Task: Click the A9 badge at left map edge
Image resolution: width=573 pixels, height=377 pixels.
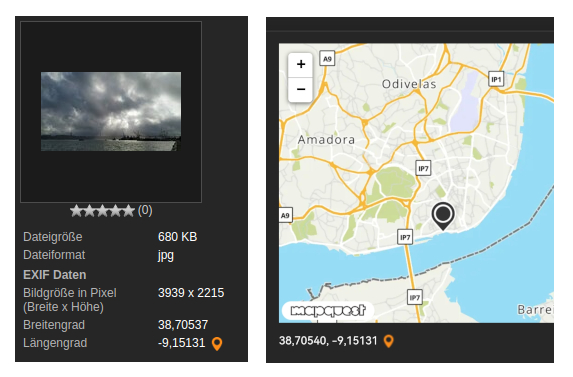Action: click(285, 215)
